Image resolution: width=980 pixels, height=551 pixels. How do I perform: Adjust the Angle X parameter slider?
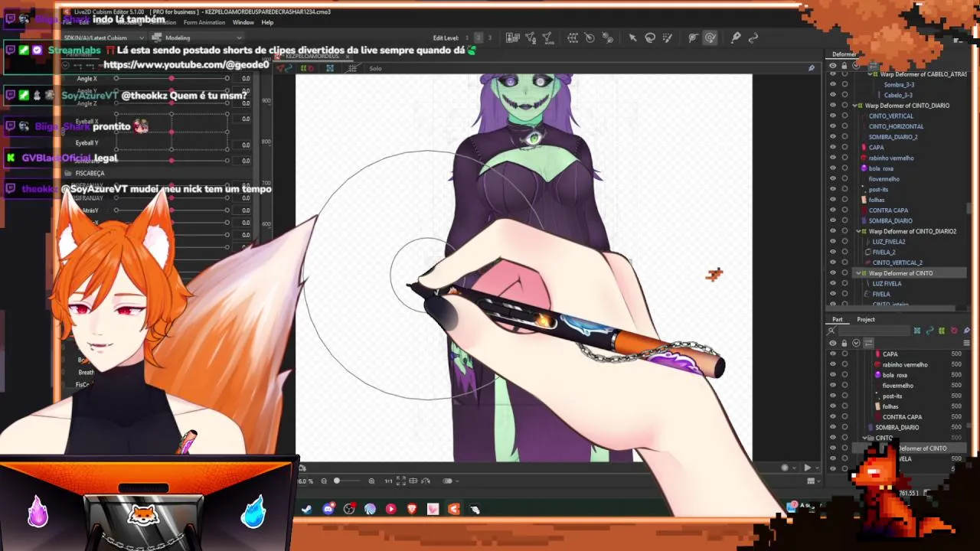point(171,79)
